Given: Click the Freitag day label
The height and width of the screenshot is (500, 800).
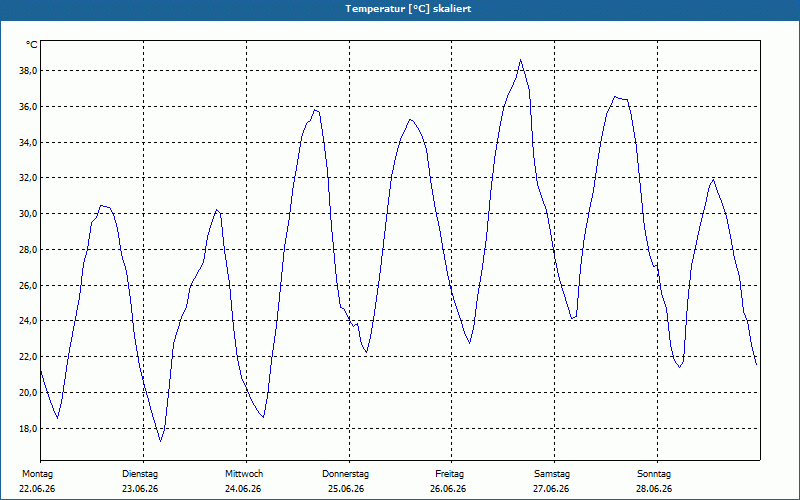Looking at the screenshot, I should [x=449, y=474].
